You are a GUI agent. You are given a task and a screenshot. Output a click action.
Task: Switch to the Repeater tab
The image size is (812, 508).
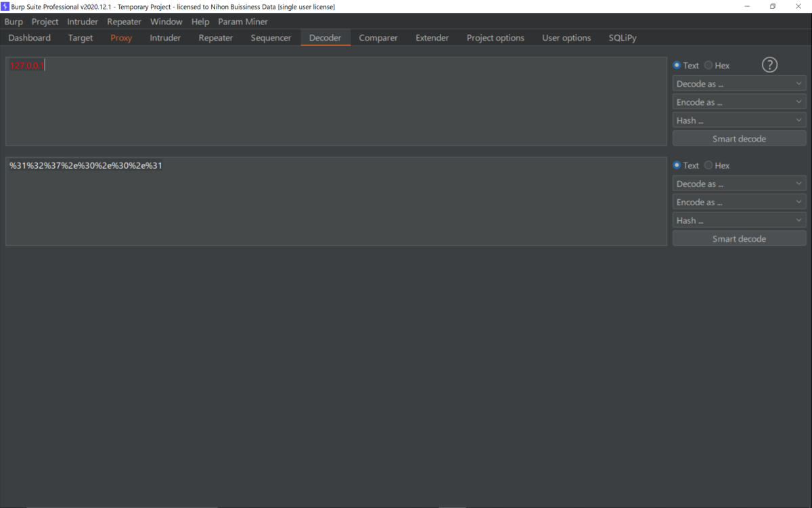216,38
